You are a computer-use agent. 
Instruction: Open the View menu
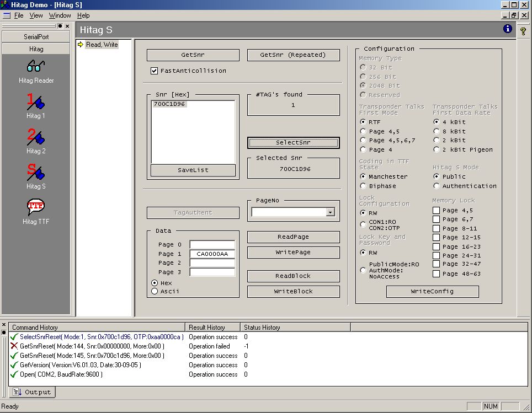[x=36, y=15]
